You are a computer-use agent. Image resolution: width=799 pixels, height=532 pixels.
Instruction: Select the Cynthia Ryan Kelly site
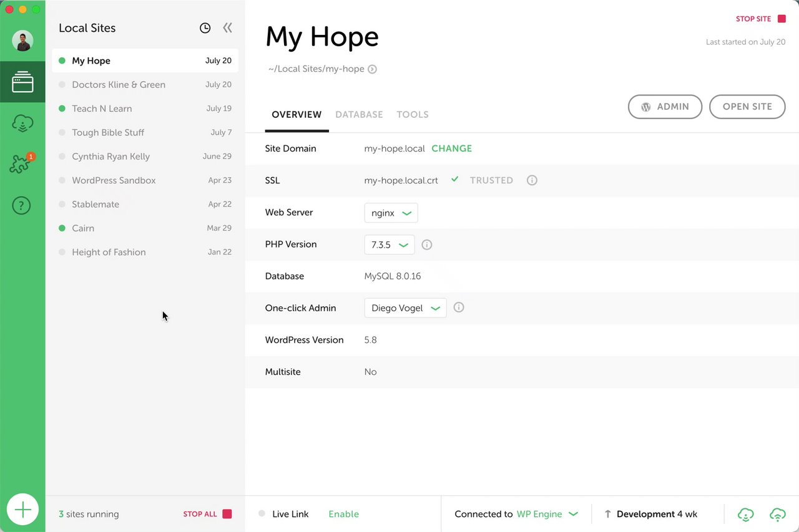click(x=145, y=157)
